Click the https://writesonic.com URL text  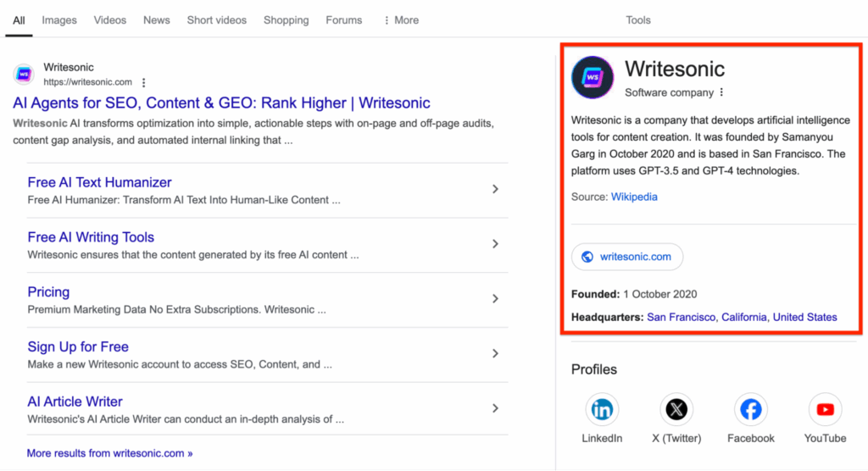click(88, 82)
